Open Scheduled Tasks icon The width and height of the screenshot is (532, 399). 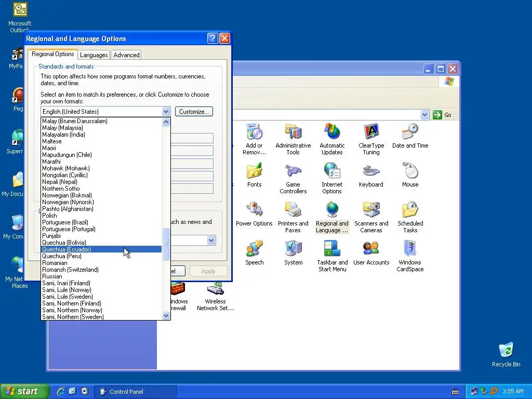[410, 210]
